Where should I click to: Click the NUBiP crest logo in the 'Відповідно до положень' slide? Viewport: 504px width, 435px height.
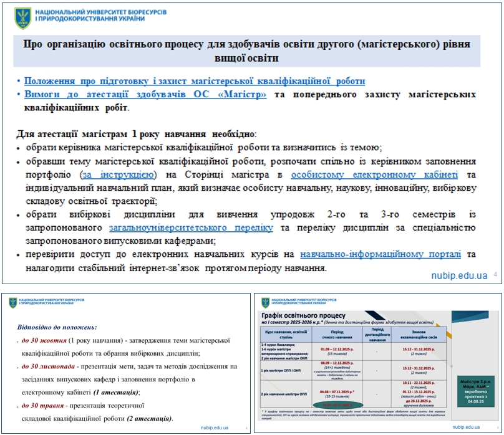click(13, 302)
